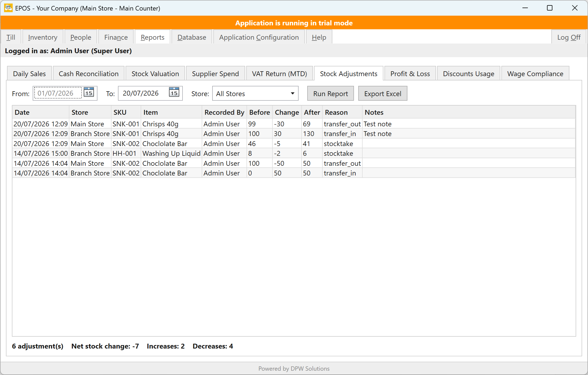The width and height of the screenshot is (588, 375).
Task: Open the VAT Return (MTD) tab
Action: (x=279, y=73)
